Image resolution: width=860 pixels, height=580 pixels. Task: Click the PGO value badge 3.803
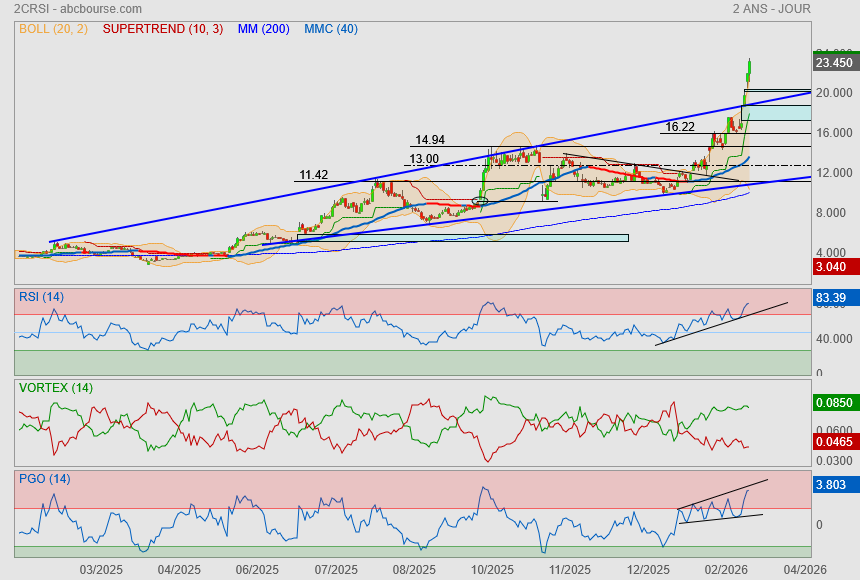click(833, 485)
